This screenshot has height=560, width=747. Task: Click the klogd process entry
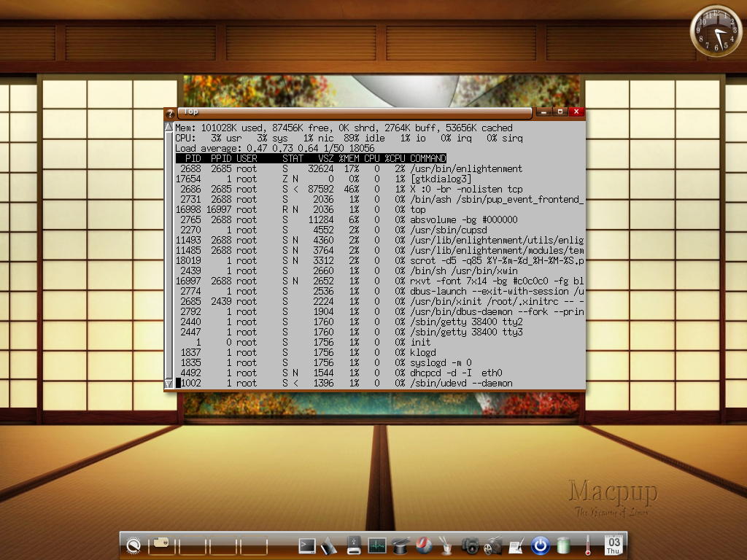[422, 352]
